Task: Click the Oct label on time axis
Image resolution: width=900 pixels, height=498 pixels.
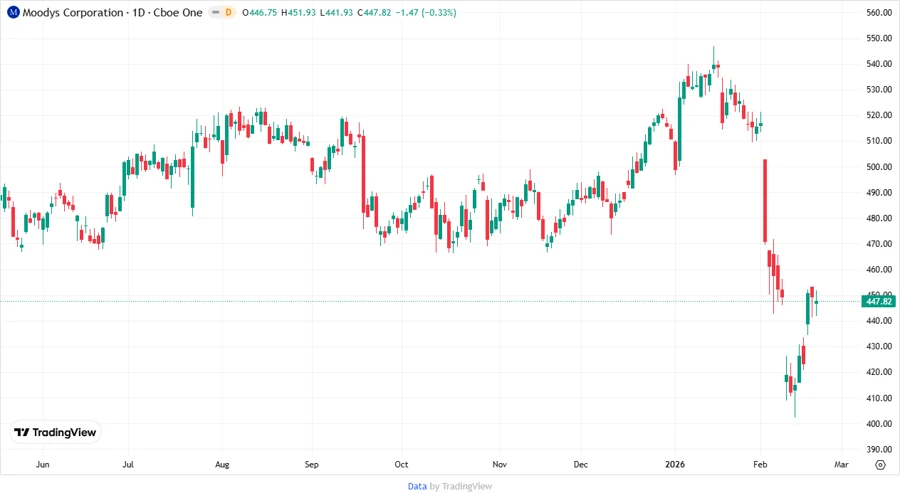Action: click(x=401, y=464)
